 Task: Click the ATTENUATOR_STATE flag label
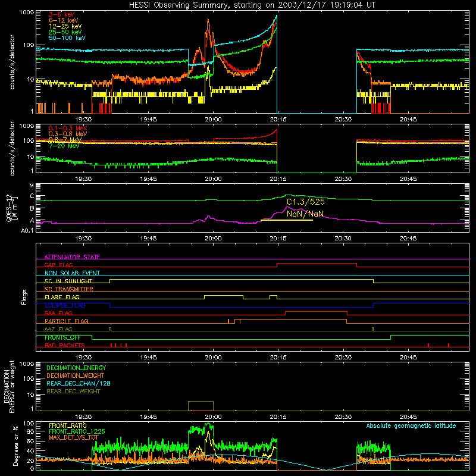pos(72,257)
